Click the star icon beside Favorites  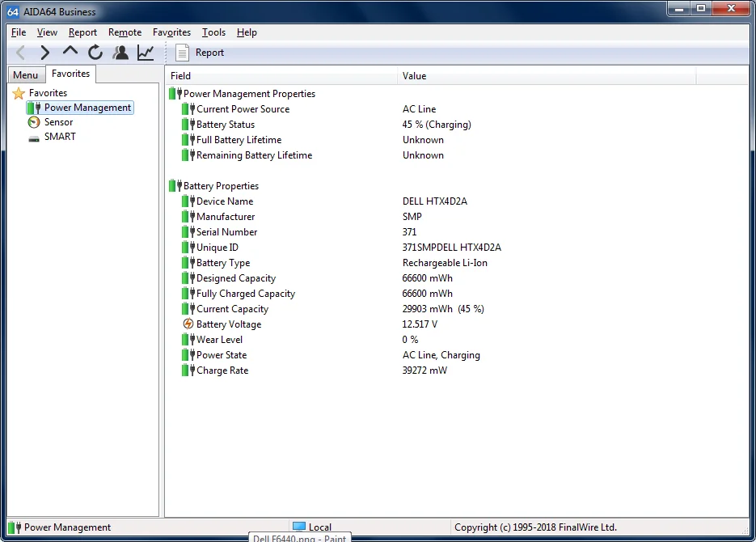[x=19, y=93]
